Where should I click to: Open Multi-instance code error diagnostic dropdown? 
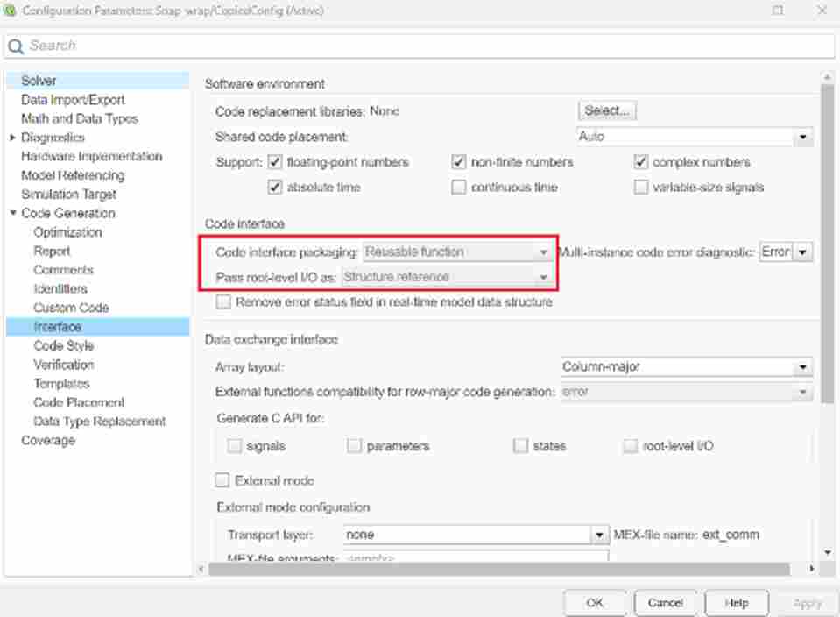(802, 252)
